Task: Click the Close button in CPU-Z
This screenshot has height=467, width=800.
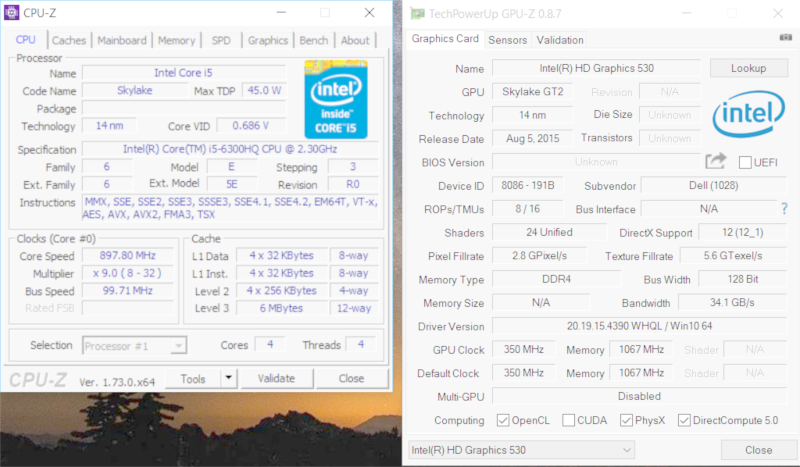Action: coord(352,378)
